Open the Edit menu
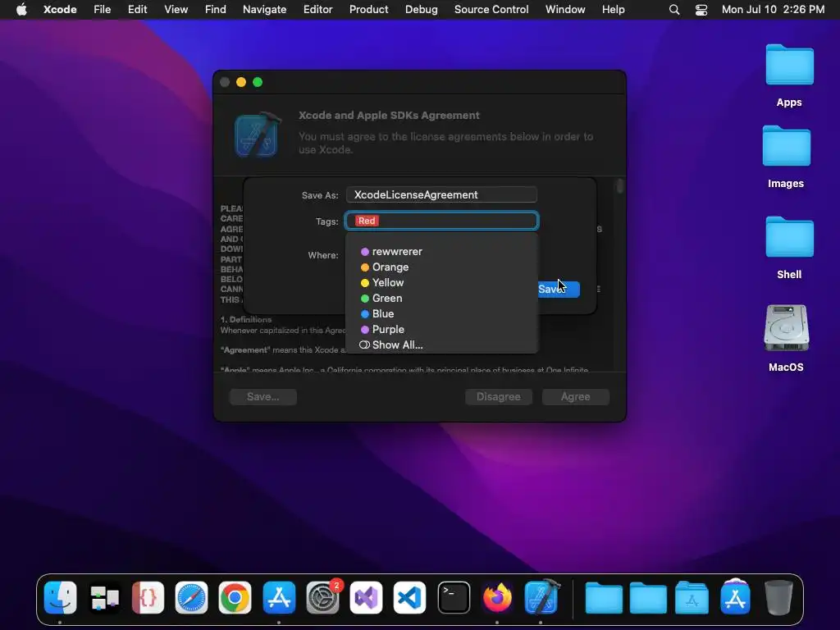This screenshot has width=840, height=630. pyautogui.click(x=137, y=10)
